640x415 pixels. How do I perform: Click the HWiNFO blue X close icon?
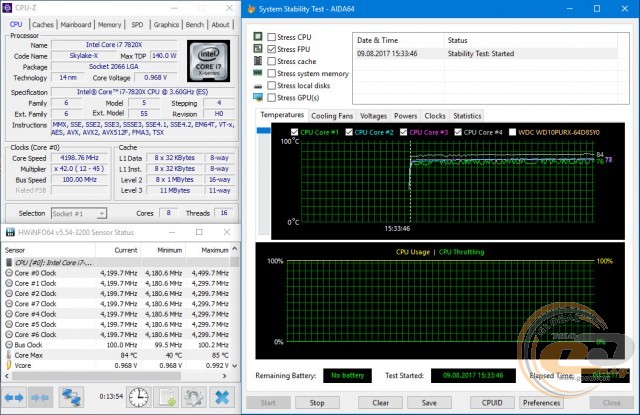click(x=222, y=397)
